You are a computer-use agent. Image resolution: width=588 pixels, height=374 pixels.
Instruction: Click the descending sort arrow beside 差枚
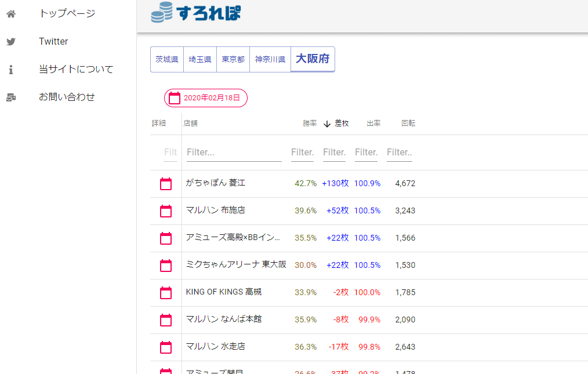(327, 124)
